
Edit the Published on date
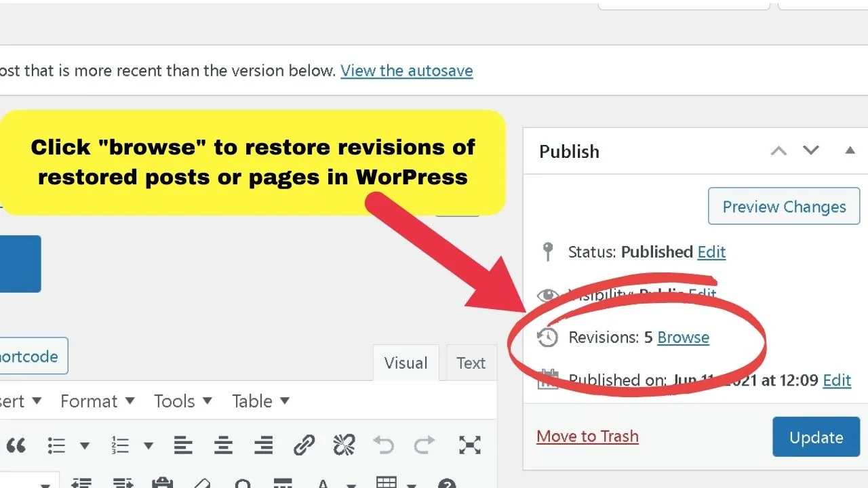point(837,380)
